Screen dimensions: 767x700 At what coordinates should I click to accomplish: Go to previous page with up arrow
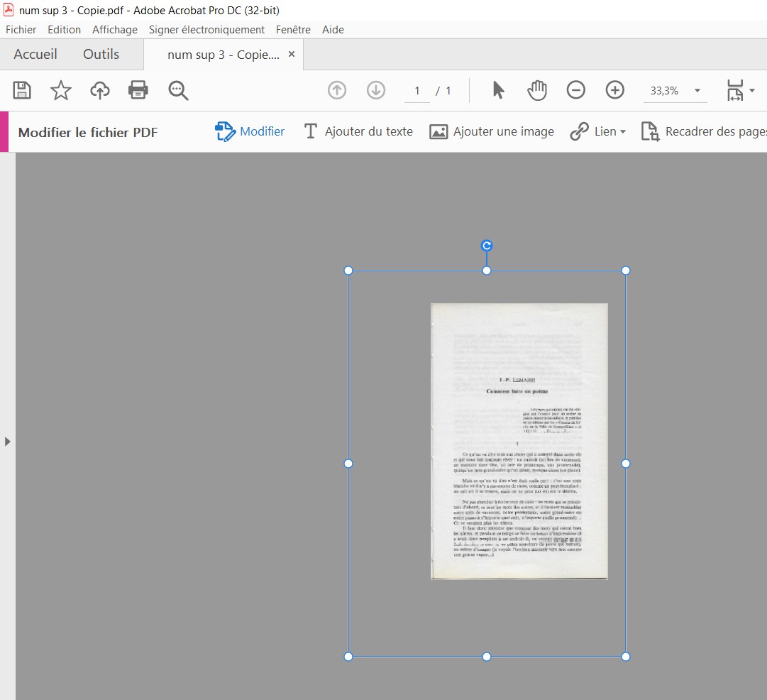coord(336,90)
